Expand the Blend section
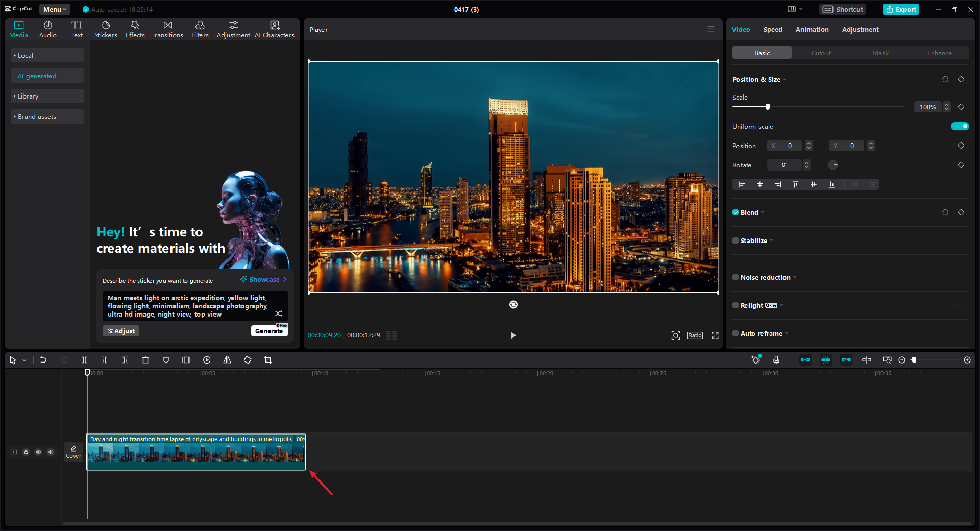 coord(763,212)
